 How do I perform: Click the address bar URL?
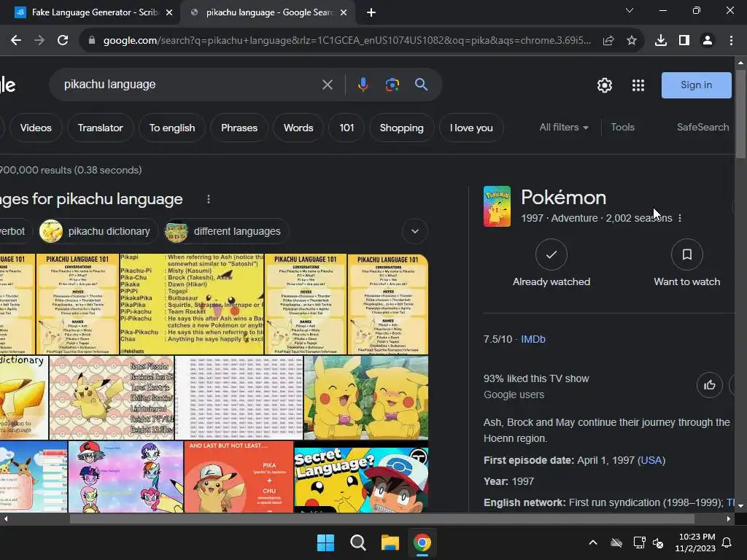347,41
